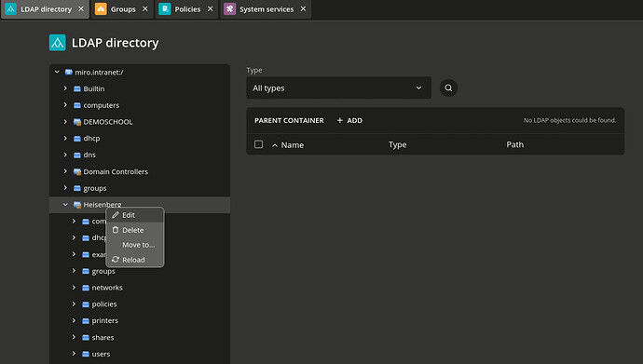Click the search magnifier button
This screenshot has height=364, width=643.
pyautogui.click(x=448, y=88)
